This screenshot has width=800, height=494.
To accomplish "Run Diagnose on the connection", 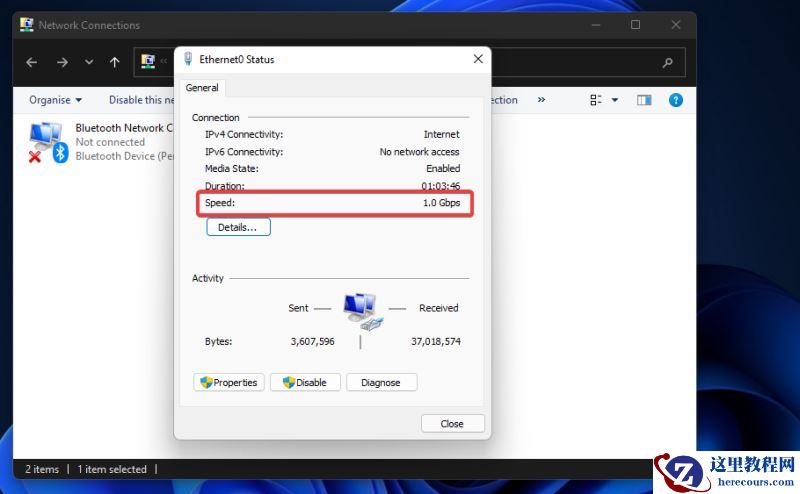I will click(x=381, y=382).
